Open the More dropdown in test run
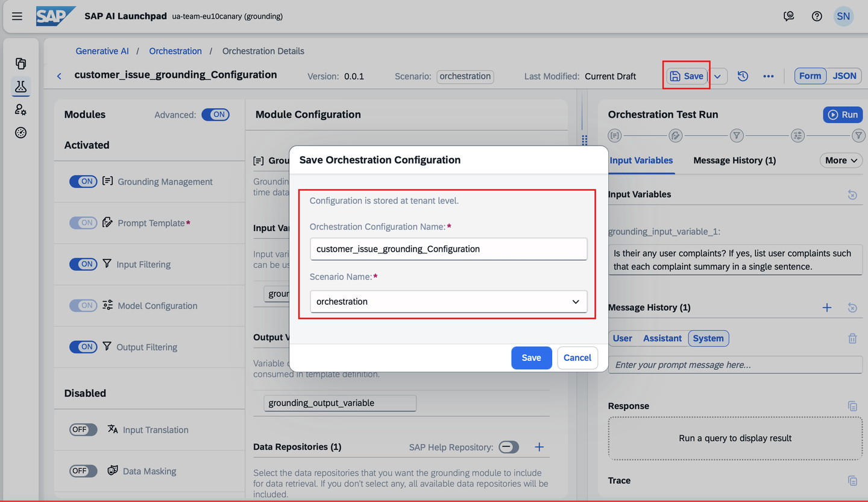 (841, 160)
